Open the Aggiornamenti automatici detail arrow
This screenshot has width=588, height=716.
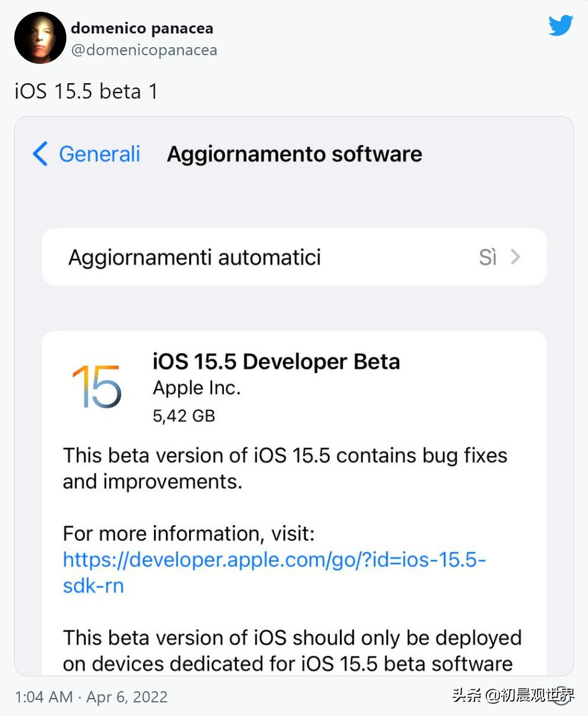tap(515, 256)
